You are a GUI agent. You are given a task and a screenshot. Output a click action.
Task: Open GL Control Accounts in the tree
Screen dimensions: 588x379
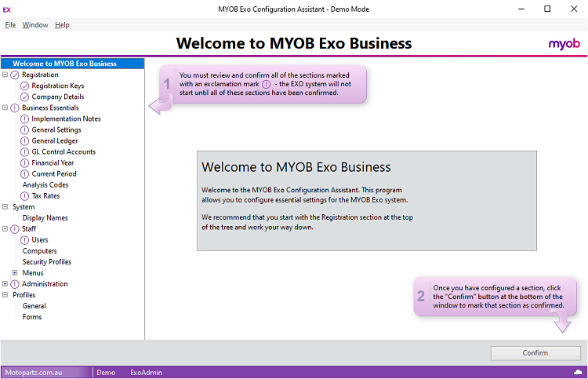point(64,151)
